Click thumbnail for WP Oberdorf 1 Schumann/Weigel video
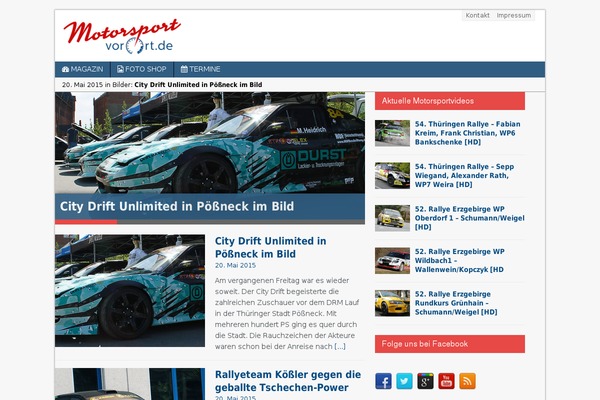 click(x=392, y=218)
